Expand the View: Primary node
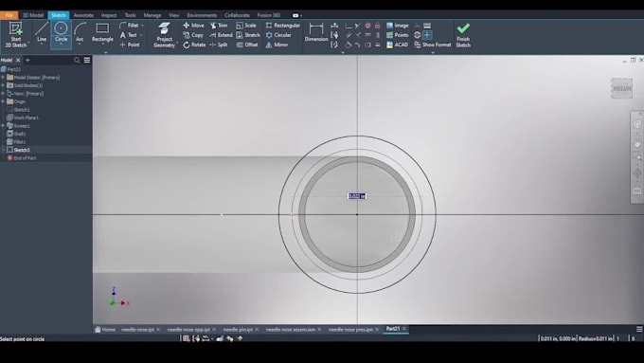 pos(3,93)
